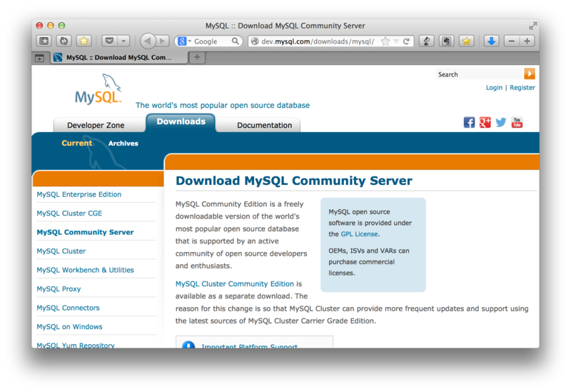
Task: Click the Pocket toolbar button
Action: pos(109,41)
